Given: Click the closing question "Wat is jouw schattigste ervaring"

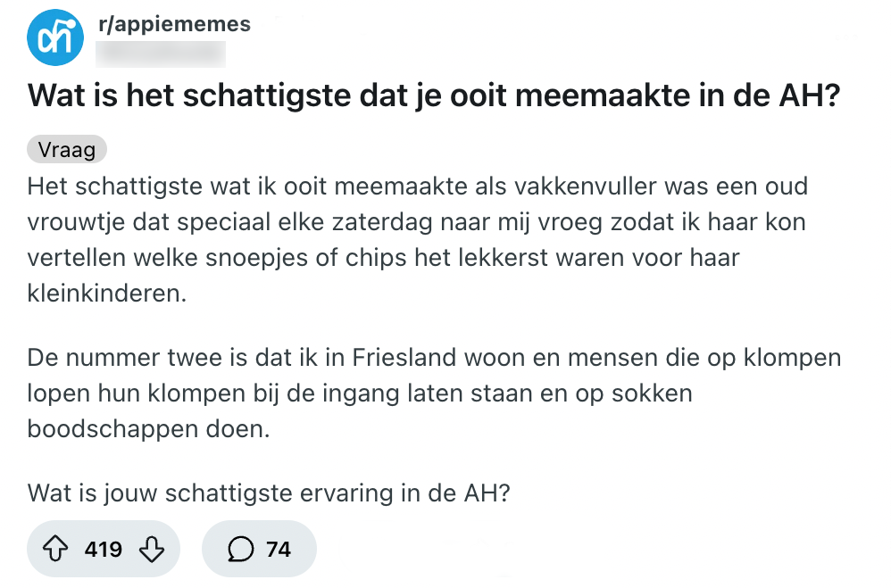Looking at the screenshot, I should click(268, 493).
